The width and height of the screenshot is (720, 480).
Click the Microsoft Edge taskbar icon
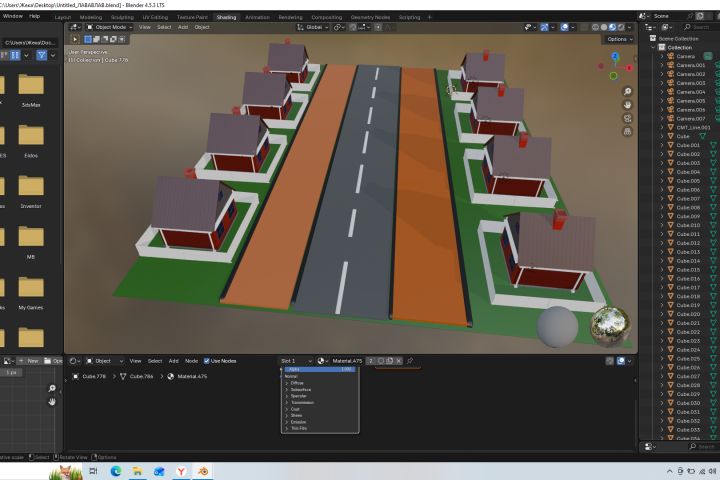coord(115,470)
